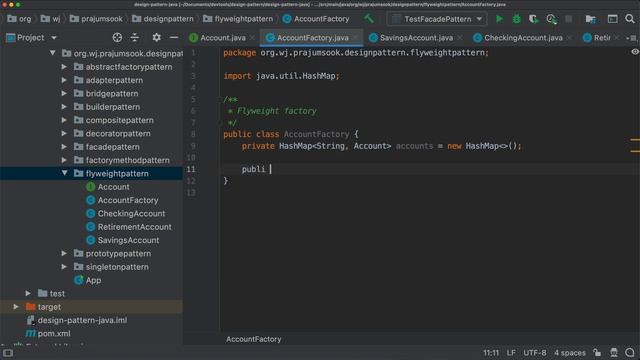Expand prototypepattern folder arrow
The height and width of the screenshot is (360, 640).
(64, 253)
